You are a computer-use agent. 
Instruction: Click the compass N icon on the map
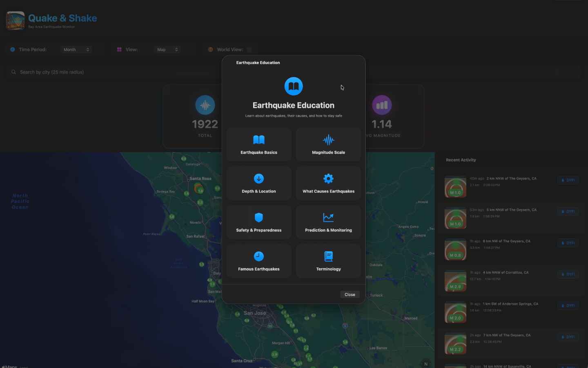tap(426, 364)
